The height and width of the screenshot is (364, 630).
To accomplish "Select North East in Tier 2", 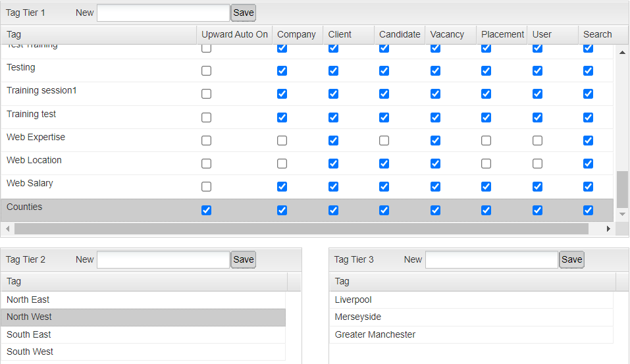I will point(143,299).
